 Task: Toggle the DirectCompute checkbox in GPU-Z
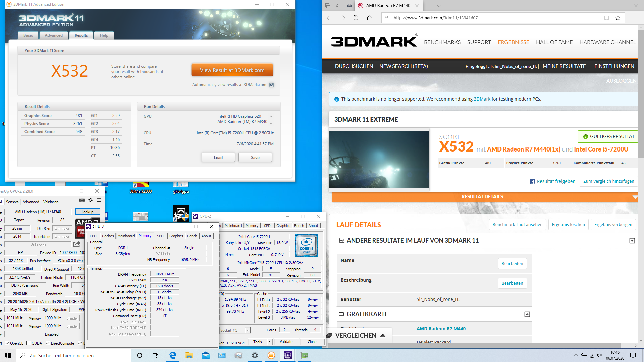(48, 343)
